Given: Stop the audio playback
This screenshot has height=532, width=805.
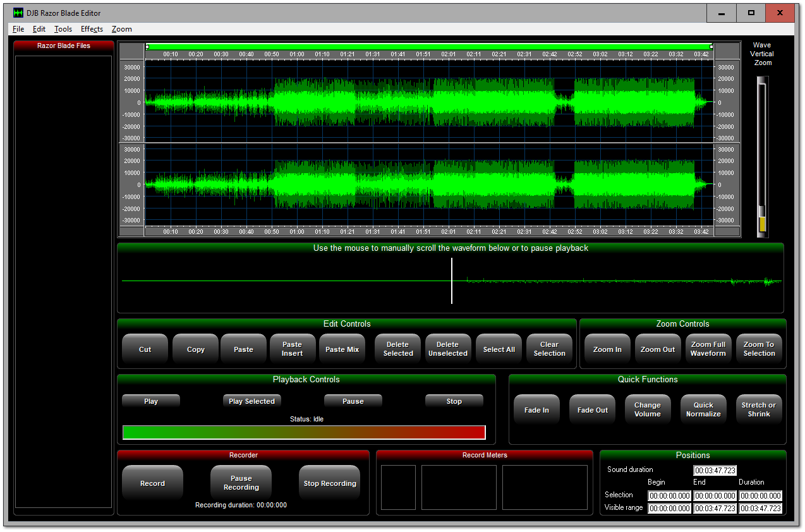Looking at the screenshot, I should (454, 401).
